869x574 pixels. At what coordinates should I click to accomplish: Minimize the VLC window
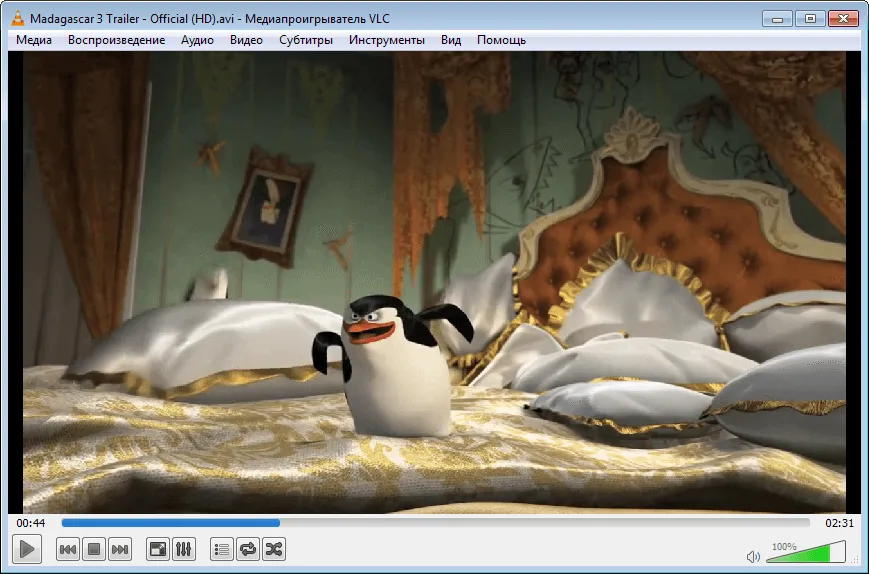778,19
